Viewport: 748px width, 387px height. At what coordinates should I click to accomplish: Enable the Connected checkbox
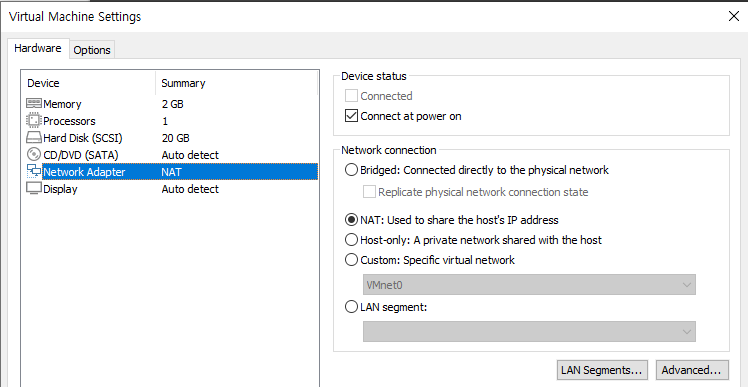(x=351, y=96)
